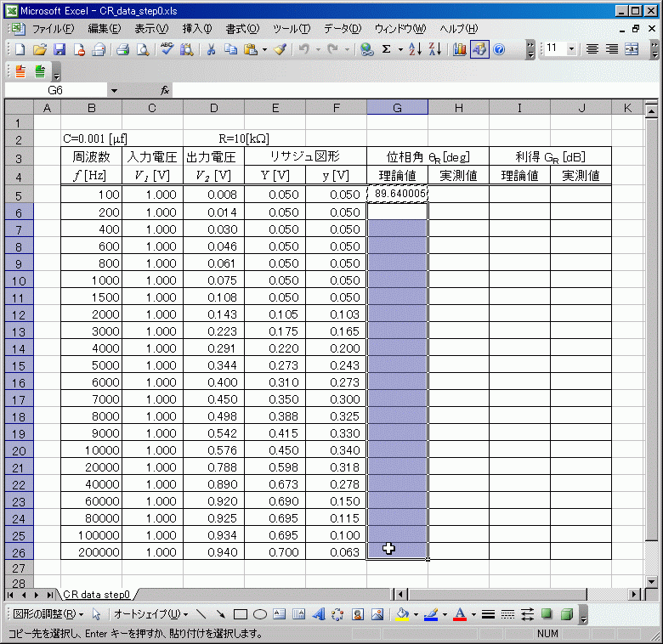Switch to the CR data step0 sheet tab
This screenshot has height=644, width=663.
tap(95, 594)
